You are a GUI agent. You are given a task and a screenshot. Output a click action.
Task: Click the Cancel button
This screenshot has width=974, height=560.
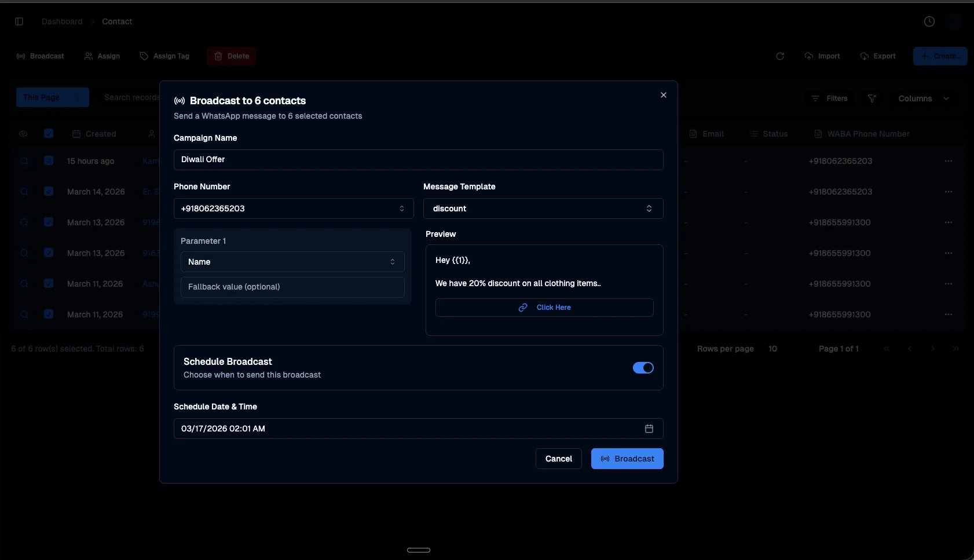coord(558,459)
